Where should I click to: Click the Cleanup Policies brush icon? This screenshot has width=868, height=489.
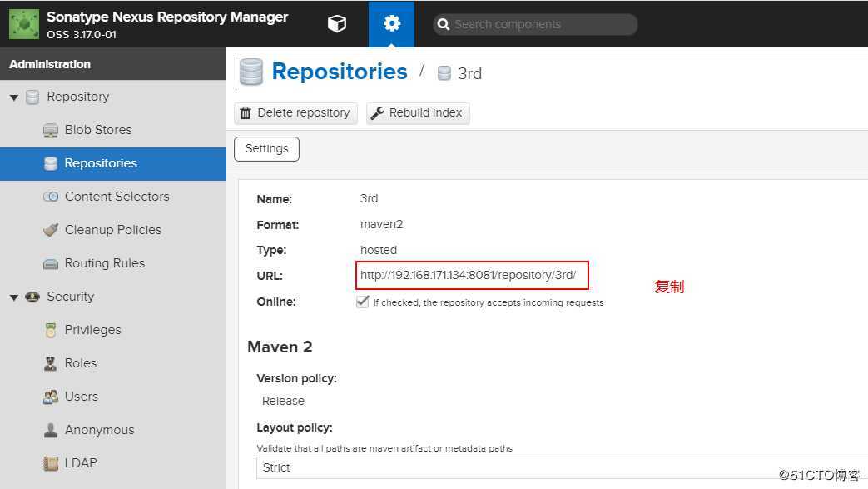[51, 230]
